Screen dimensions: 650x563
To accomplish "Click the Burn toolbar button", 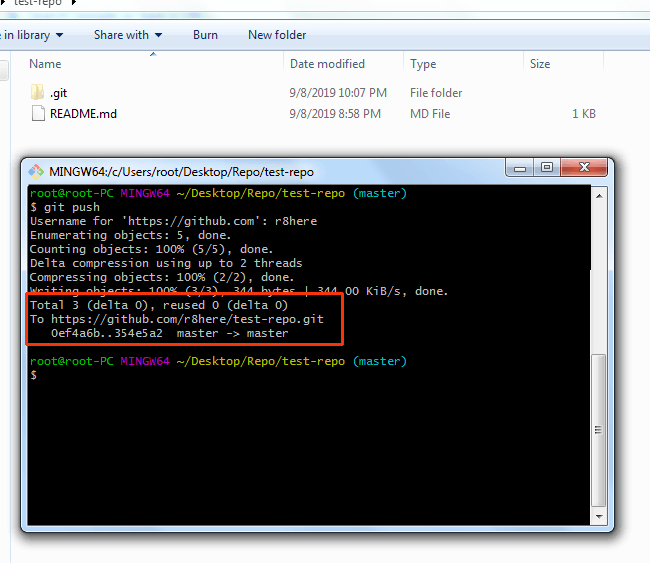I will [205, 35].
